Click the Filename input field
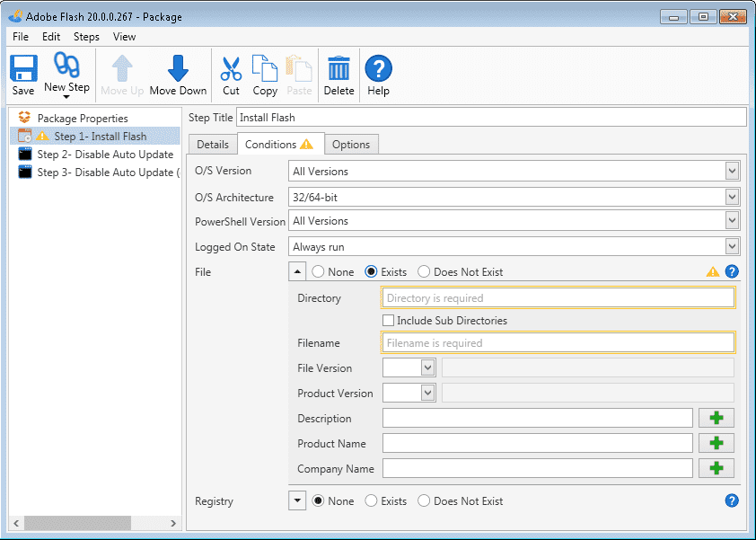 click(558, 342)
